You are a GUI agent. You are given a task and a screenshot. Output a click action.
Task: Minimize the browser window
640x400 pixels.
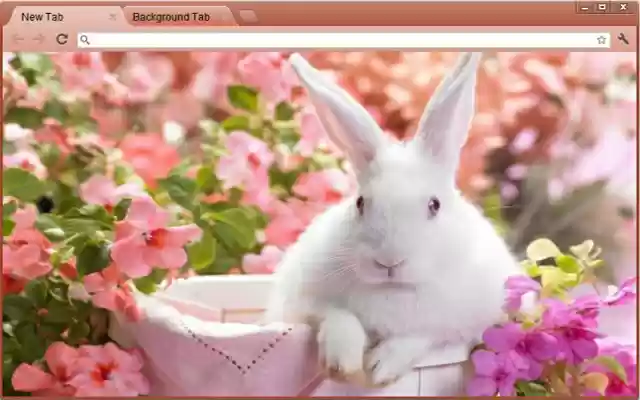[x=585, y=7]
